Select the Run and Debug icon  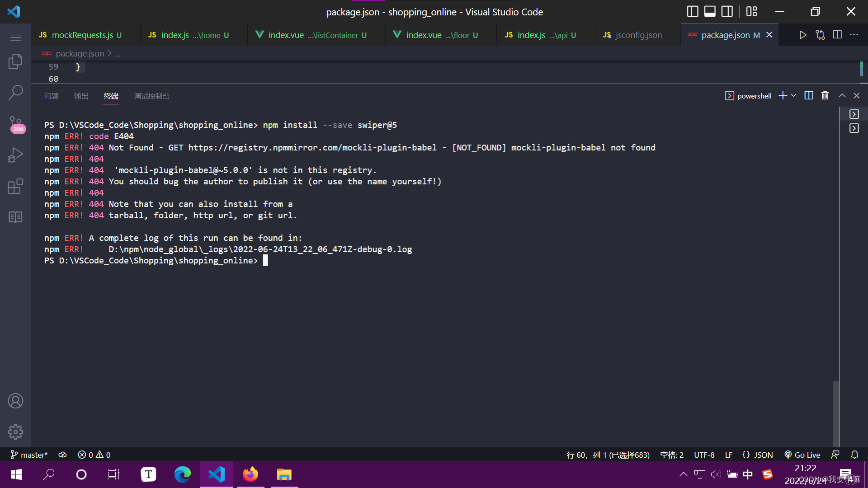[x=15, y=155]
